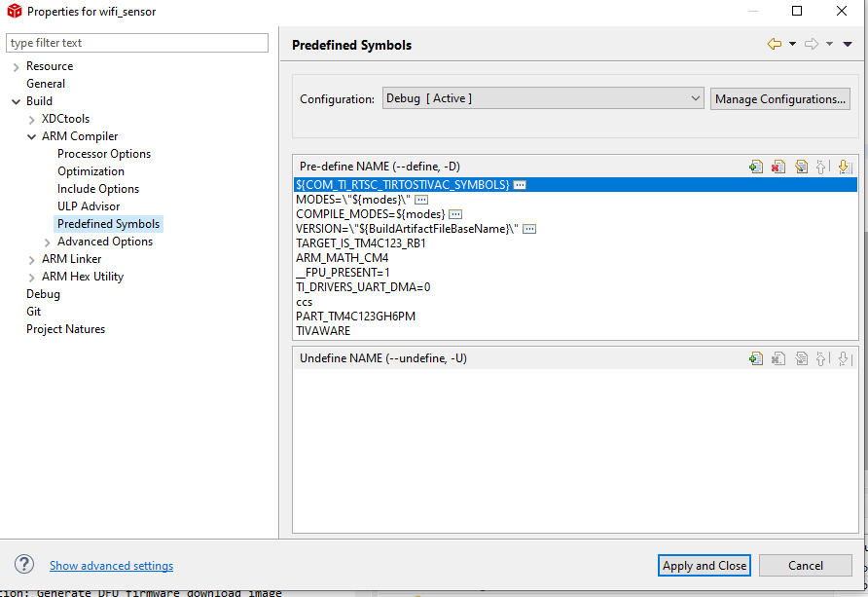
Task: Expand the Resource tree node
Action: tap(16, 66)
